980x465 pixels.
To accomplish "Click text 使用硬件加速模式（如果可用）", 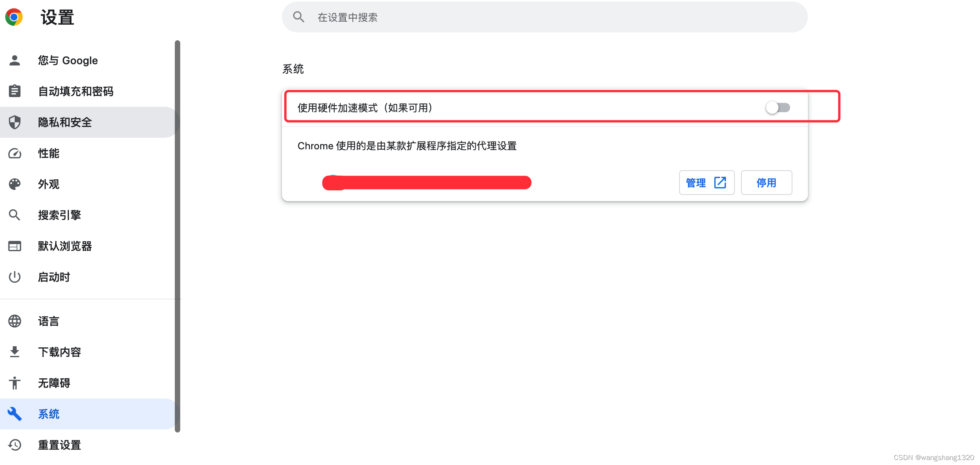I will tap(365, 108).
